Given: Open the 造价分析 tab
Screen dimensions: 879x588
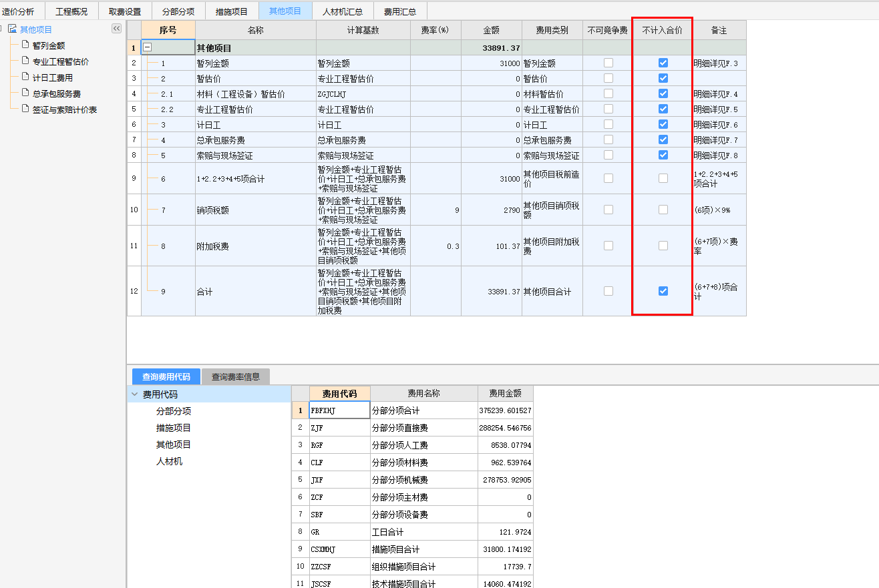Looking at the screenshot, I should [x=19, y=11].
